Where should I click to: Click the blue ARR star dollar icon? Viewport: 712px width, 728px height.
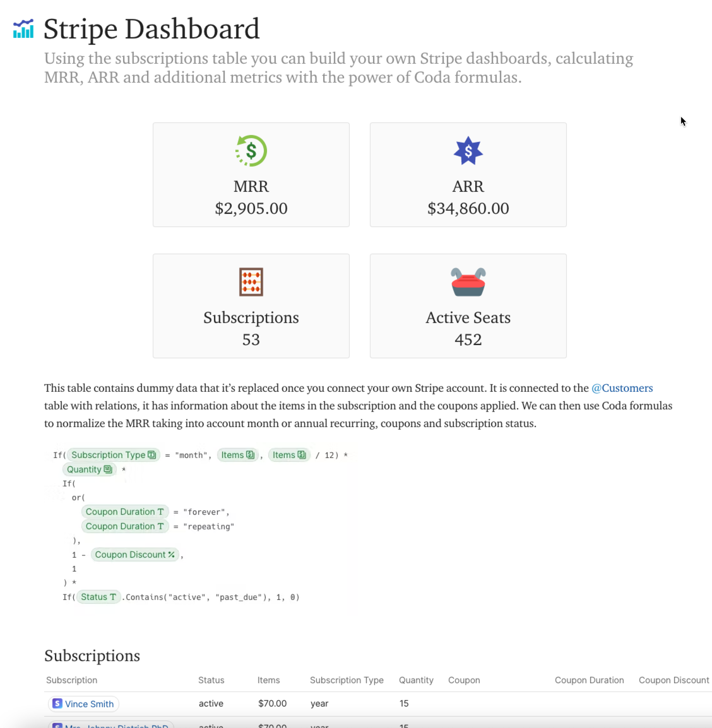[468, 150]
